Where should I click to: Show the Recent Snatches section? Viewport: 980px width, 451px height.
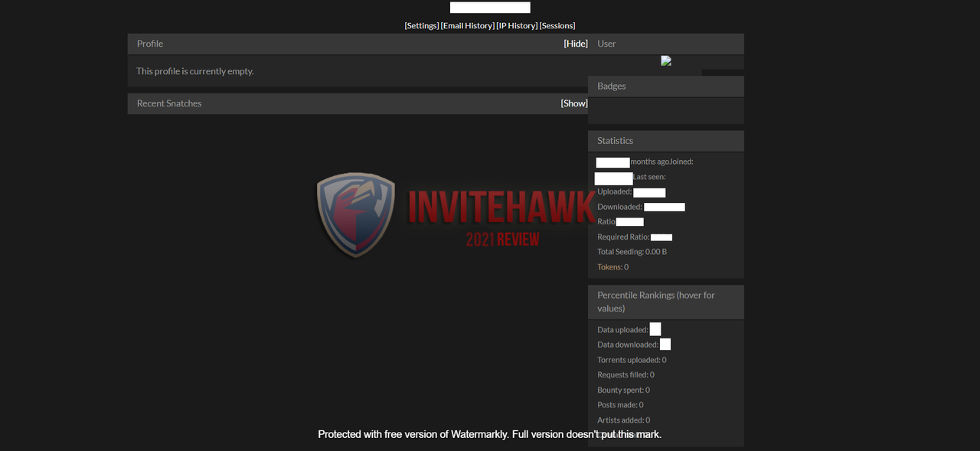pyautogui.click(x=574, y=103)
